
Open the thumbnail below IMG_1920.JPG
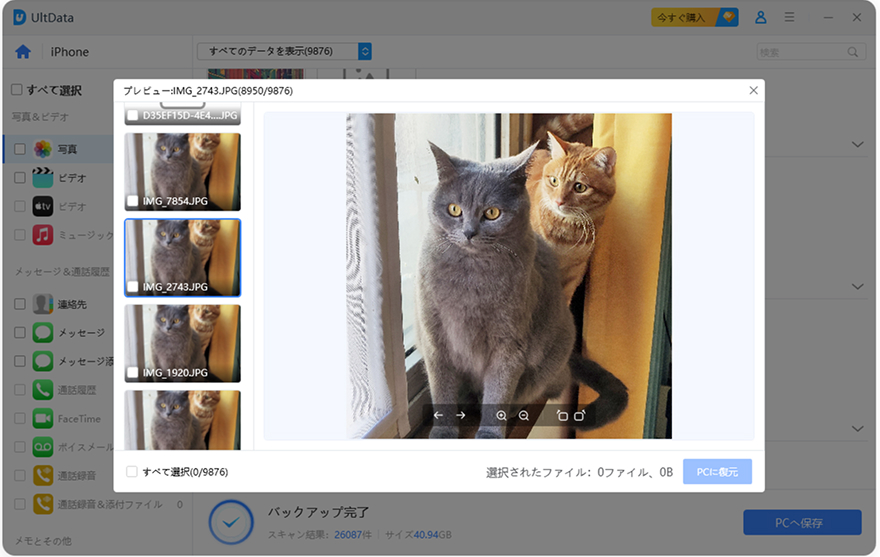pos(182,420)
